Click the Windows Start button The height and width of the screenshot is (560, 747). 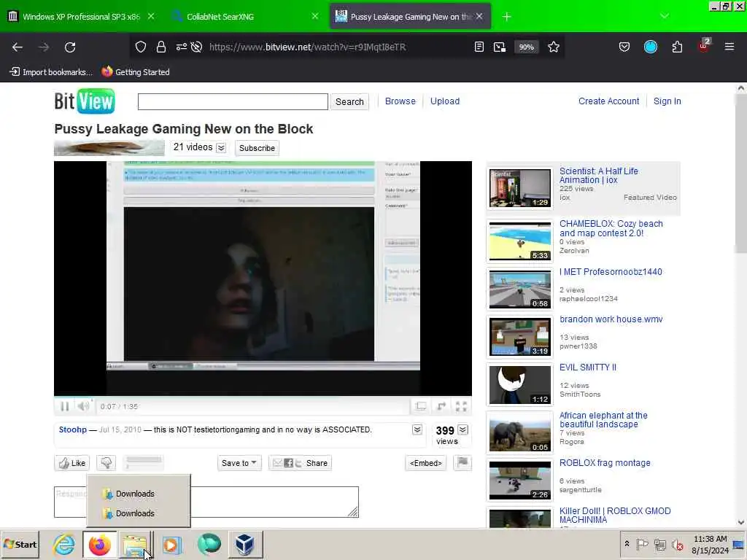[x=20, y=544]
